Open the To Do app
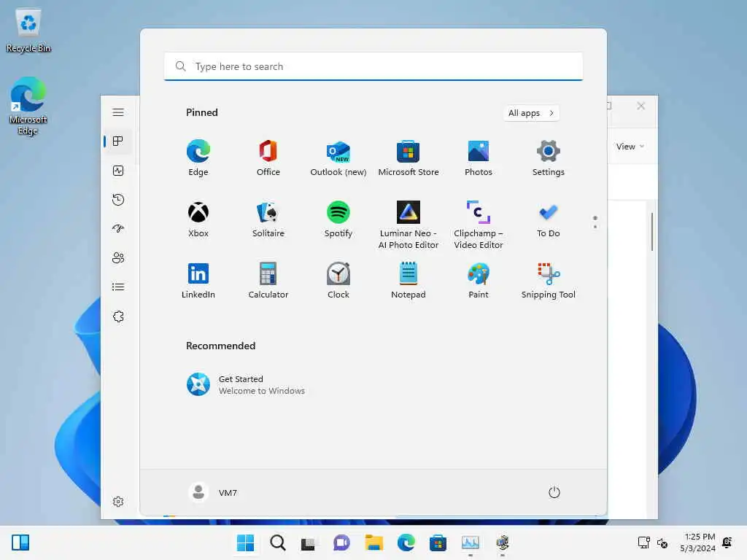 549,219
